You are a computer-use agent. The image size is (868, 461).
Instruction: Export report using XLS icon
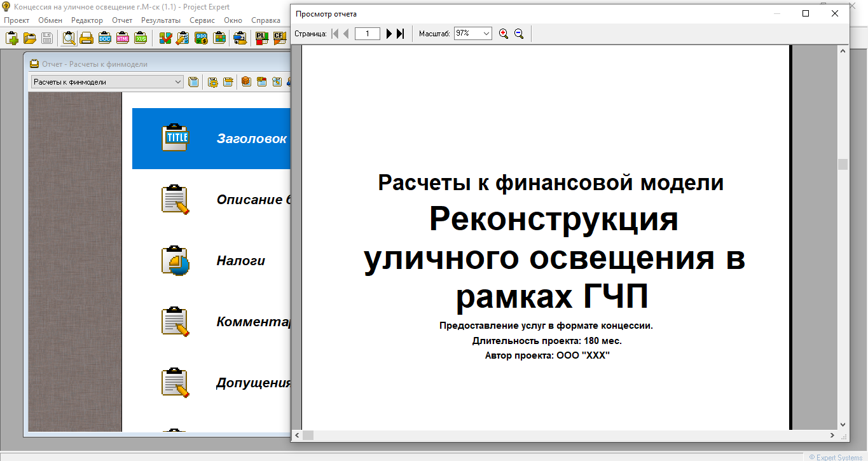(141, 38)
